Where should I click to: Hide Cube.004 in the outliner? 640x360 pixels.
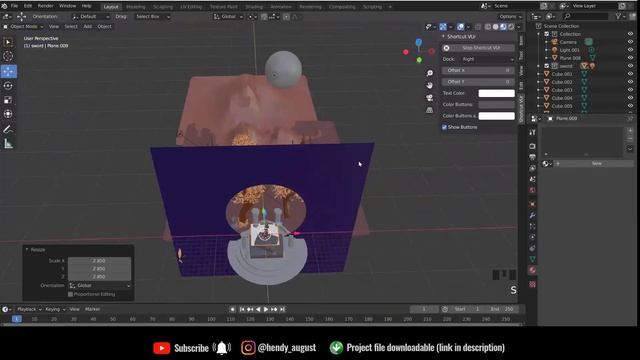[x=631, y=98]
